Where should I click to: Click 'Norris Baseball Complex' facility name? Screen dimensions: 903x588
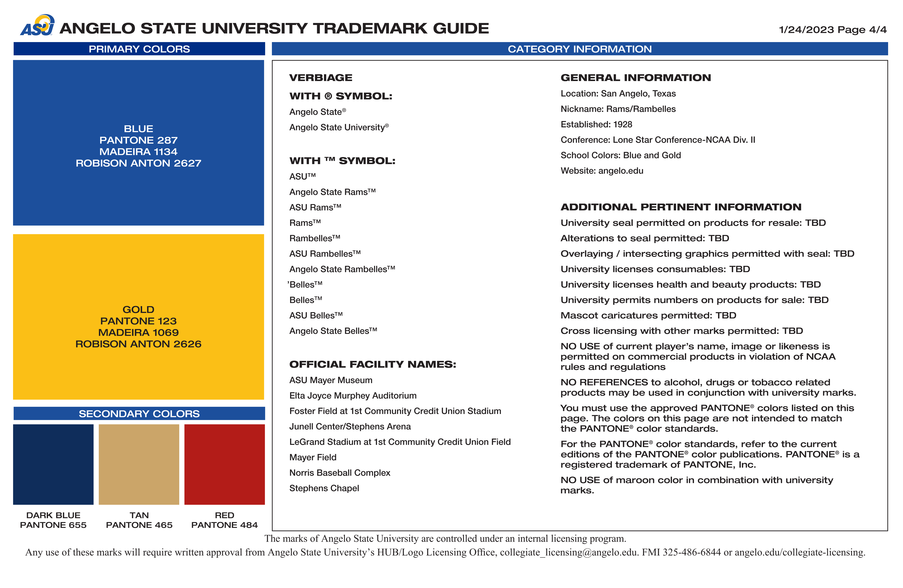click(340, 473)
